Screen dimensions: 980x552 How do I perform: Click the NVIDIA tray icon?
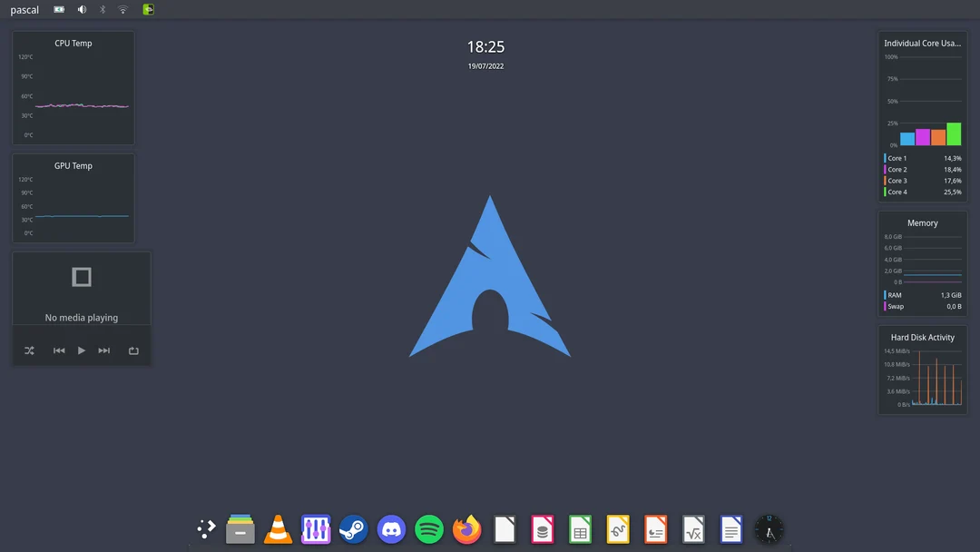click(147, 9)
